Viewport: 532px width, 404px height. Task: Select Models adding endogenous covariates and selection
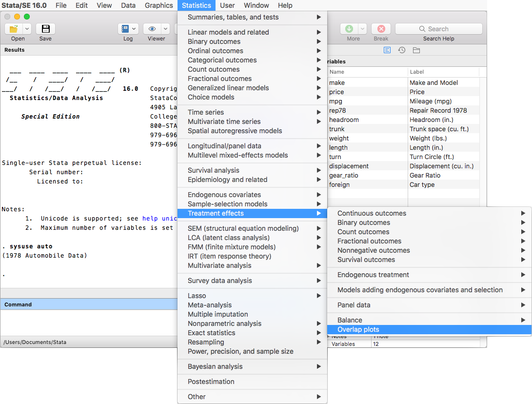(429, 290)
